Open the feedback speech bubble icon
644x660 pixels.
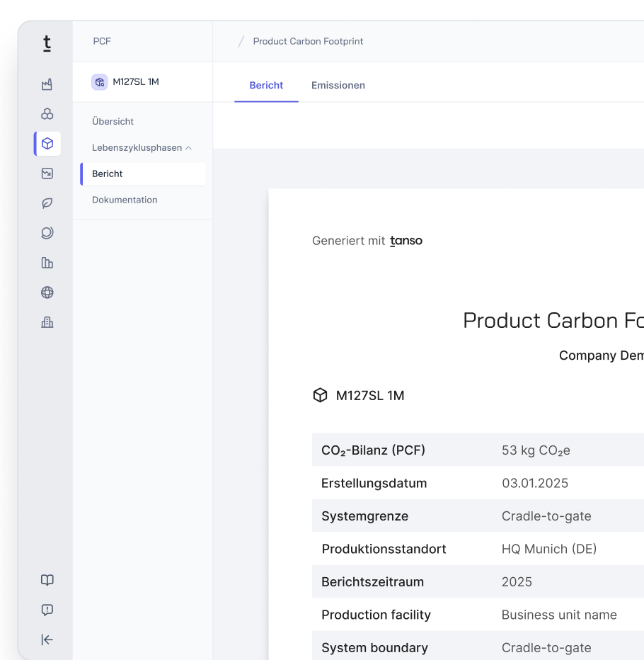47,610
